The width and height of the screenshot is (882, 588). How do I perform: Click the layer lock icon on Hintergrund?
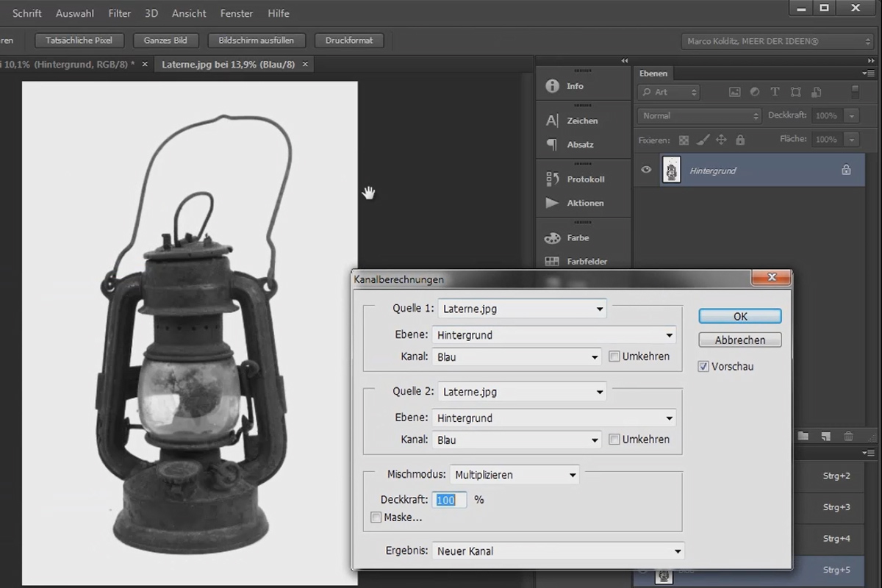point(846,170)
